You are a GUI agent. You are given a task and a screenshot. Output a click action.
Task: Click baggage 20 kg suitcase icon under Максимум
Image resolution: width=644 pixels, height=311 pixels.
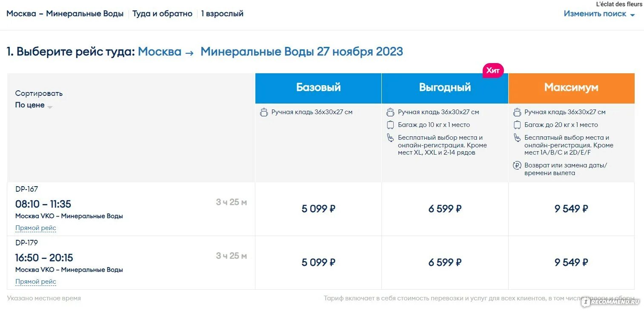(x=517, y=125)
